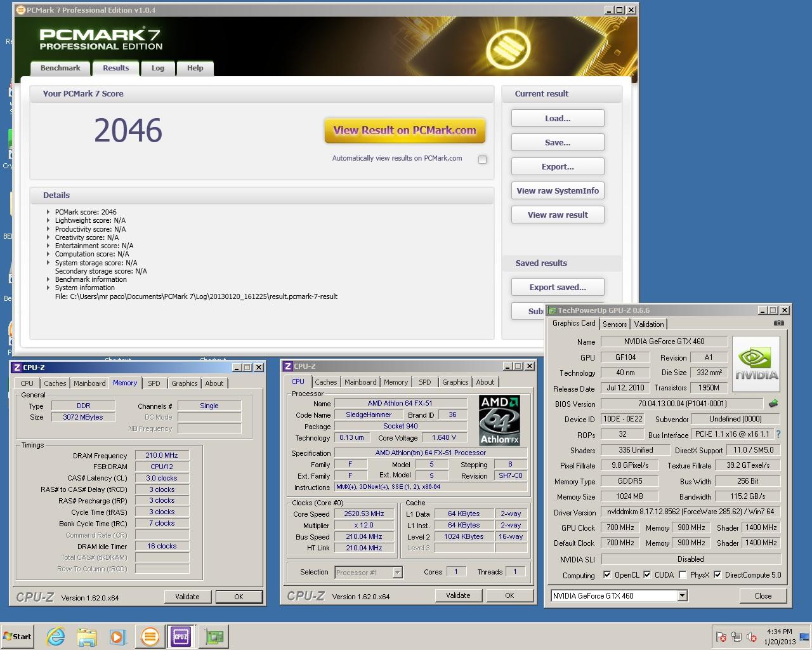This screenshot has width=812, height=650.
Task: Open the Help tab in PCMark
Action: (x=195, y=68)
